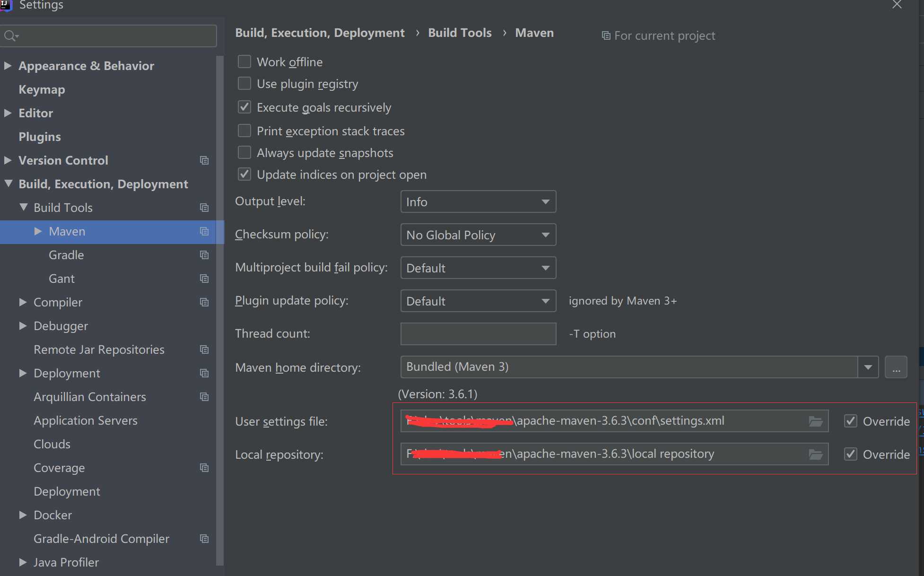Open Plugins settings page
This screenshot has height=576, width=924.
click(x=40, y=137)
